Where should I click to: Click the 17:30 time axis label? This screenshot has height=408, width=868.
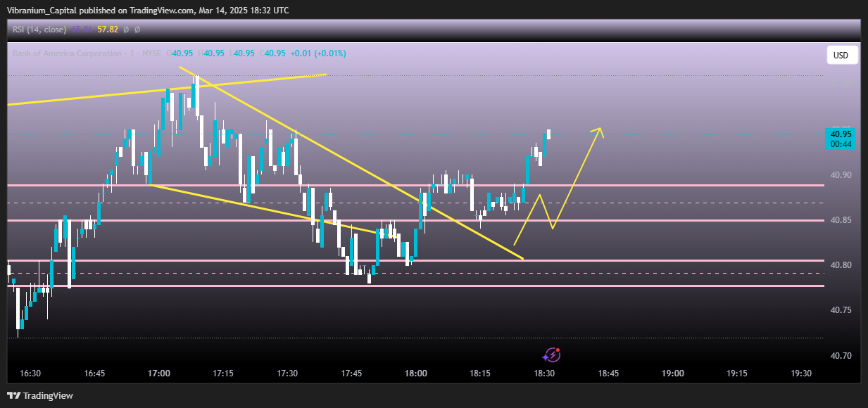tap(287, 374)
